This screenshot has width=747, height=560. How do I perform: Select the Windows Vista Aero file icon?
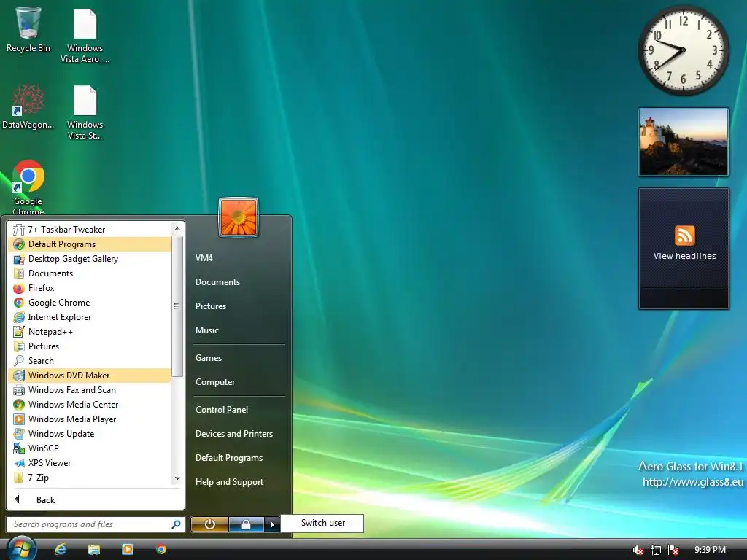coord(85,36)
